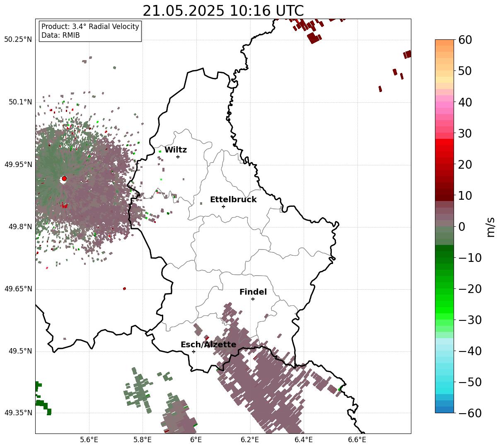Viewport: 500px width, 448px height.
Task: Click the cross marker under Findel
Action: (x=253, y=299)
